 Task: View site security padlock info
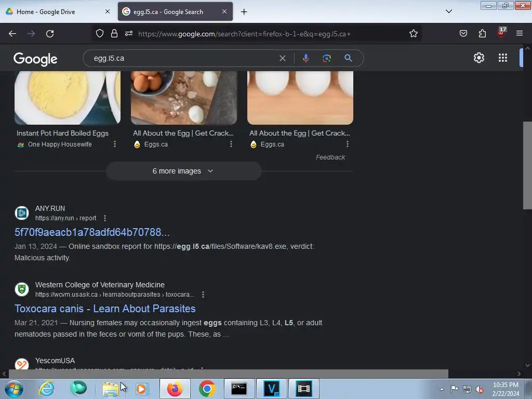(x=114, y=34)
